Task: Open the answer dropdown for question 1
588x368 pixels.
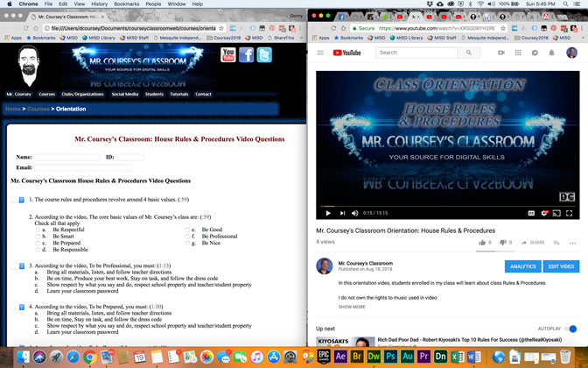Action: pyautogui.click(x=21, y=200)
